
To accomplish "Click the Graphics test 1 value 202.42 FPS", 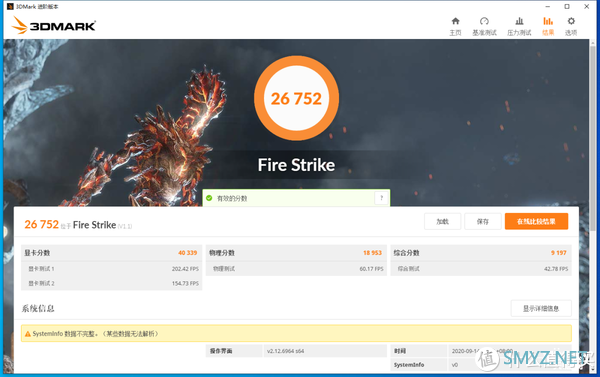I will 185,269.
